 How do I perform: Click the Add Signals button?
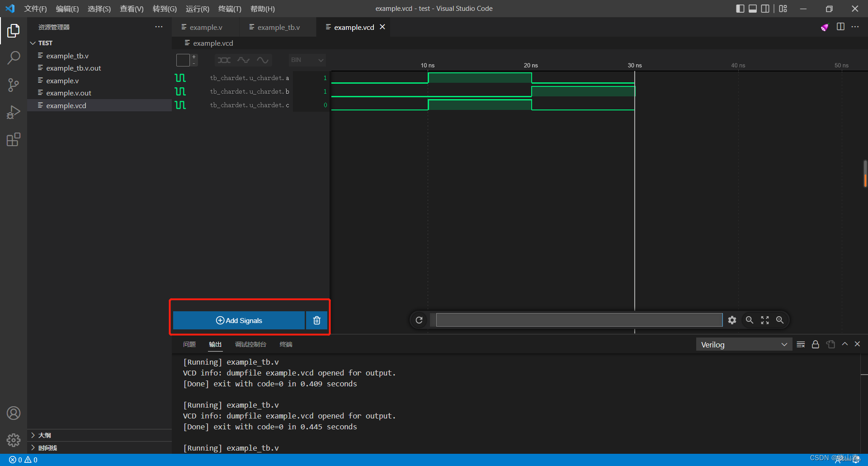[239, 320]
